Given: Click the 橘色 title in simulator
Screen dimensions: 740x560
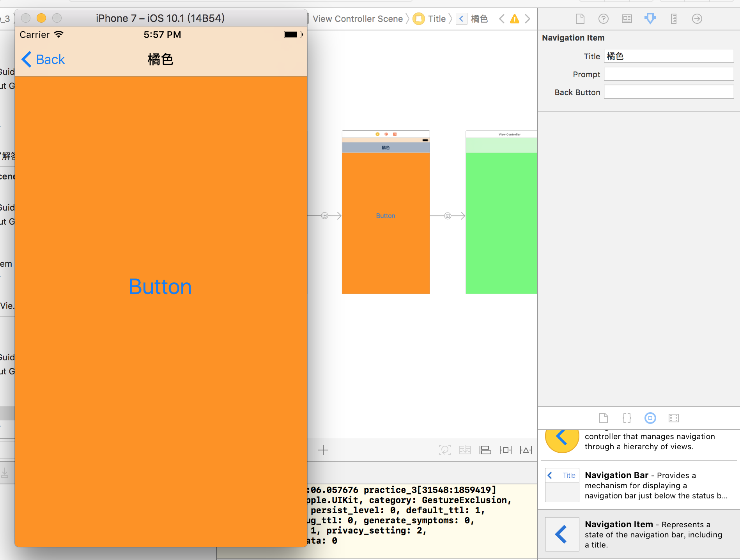Looking at the screenshot, I should click(160, 59).
